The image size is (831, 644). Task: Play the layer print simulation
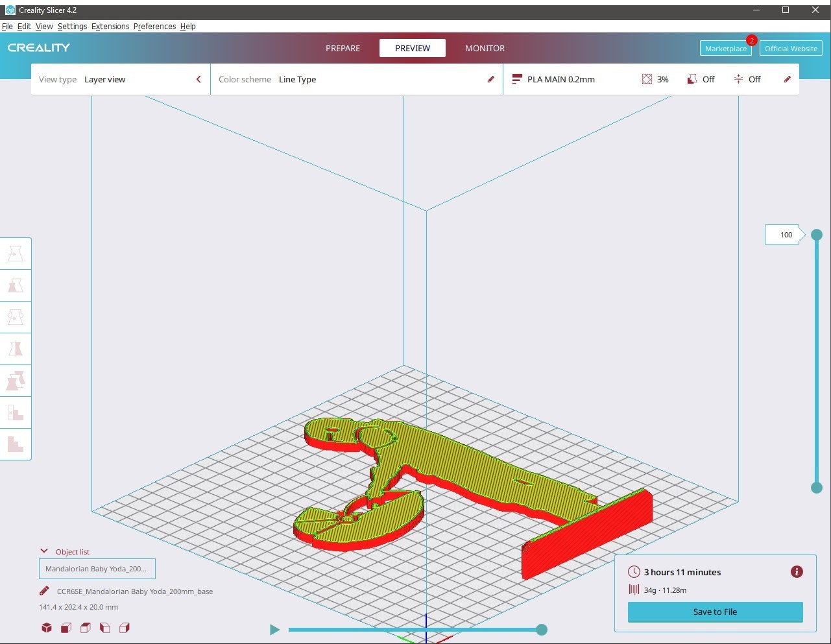point(274,629)
